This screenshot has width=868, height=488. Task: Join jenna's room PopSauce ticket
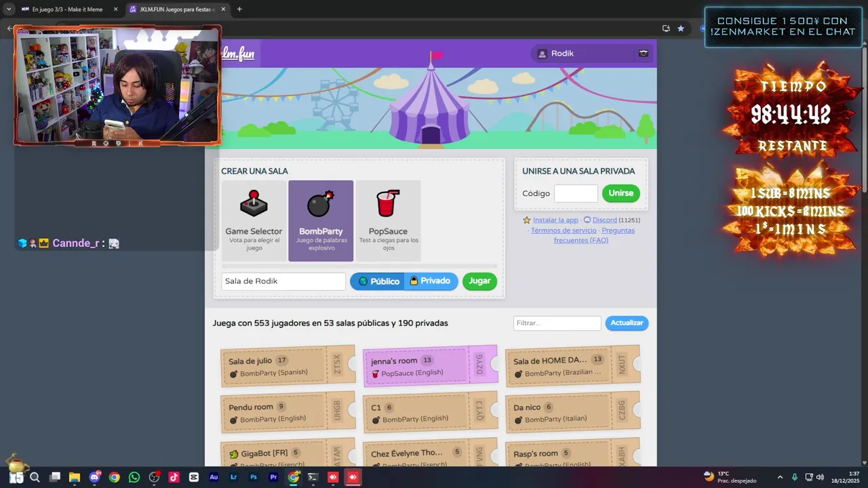(x=431, y=366)
